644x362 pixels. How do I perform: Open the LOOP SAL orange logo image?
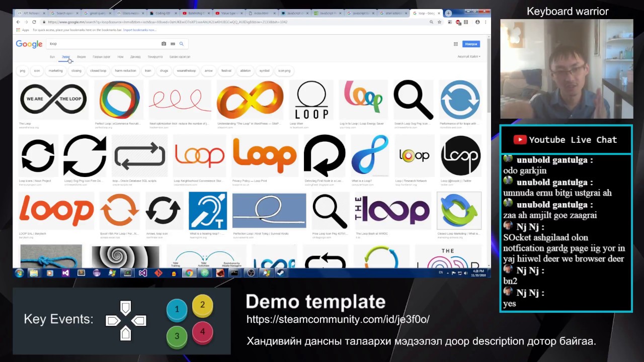(56, 210)
